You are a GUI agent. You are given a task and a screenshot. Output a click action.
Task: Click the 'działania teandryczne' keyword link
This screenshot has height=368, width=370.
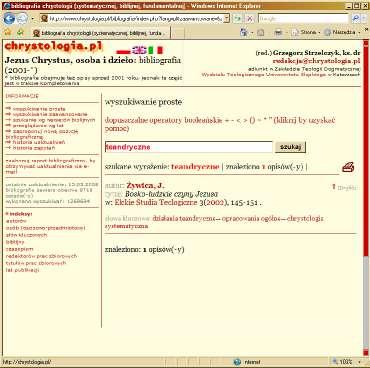pos(183,219)
